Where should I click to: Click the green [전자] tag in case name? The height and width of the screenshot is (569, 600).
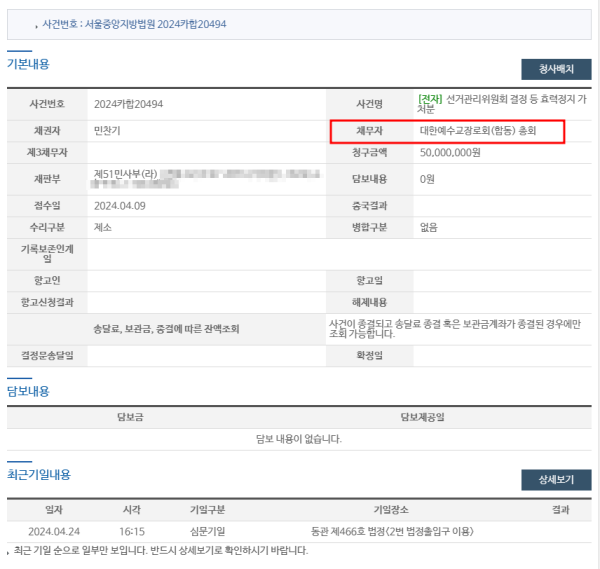(430, 98)
